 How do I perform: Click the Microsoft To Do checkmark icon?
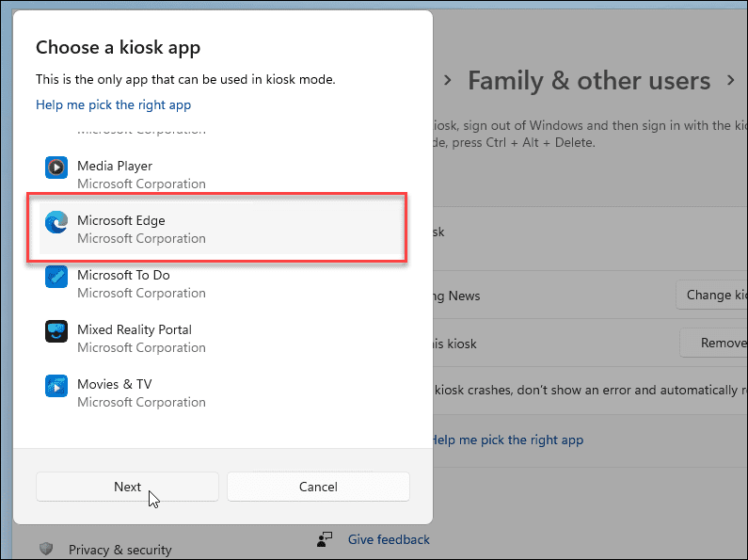(x=56, y=277)
